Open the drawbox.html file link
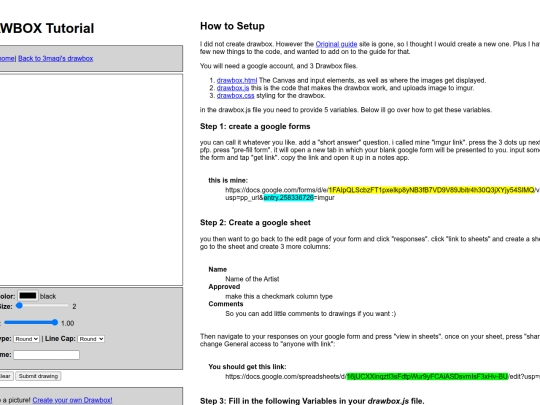540x405 pixels. pos(237,80)
